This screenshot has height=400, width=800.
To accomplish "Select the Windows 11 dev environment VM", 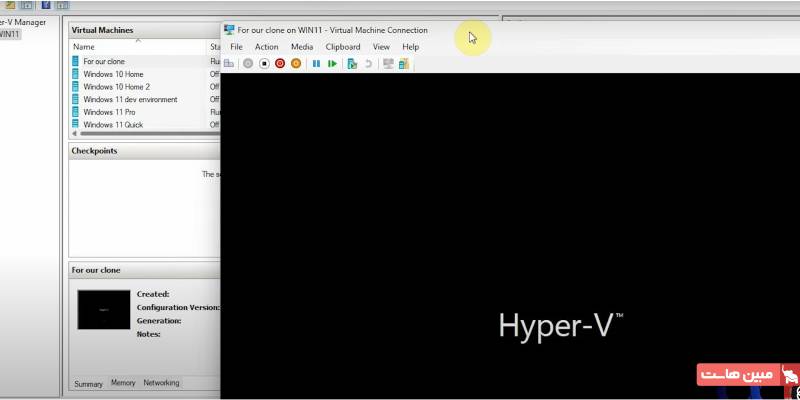I will (x=130, y=99).
